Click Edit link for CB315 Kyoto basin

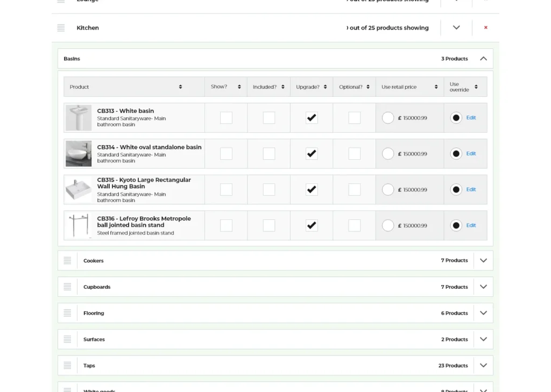(471, 190)
